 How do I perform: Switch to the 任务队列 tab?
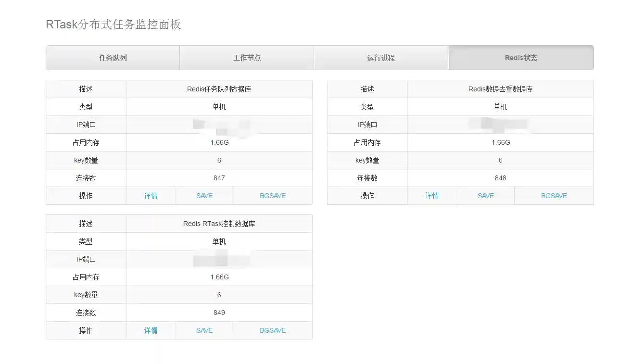click(x=113, y=58)
